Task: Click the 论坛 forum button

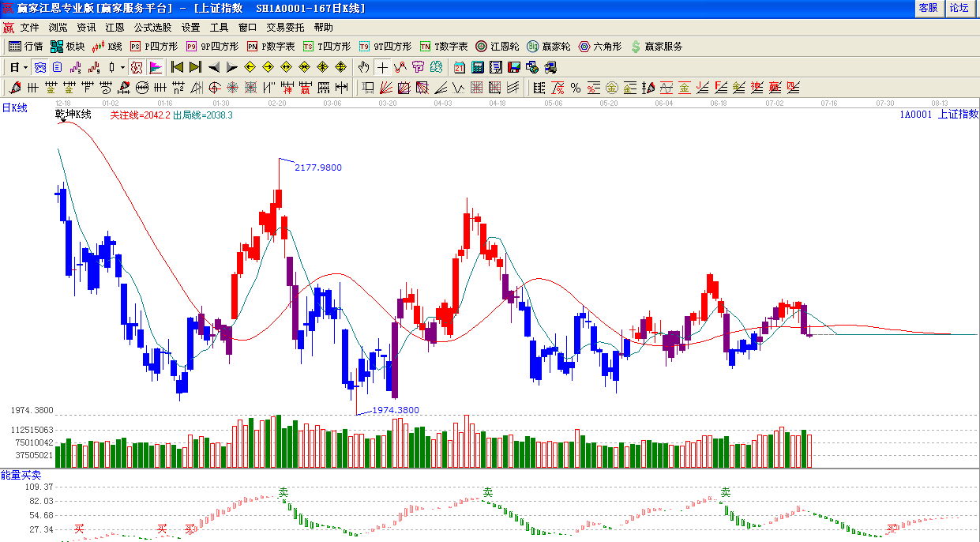Action: point(959,8)
